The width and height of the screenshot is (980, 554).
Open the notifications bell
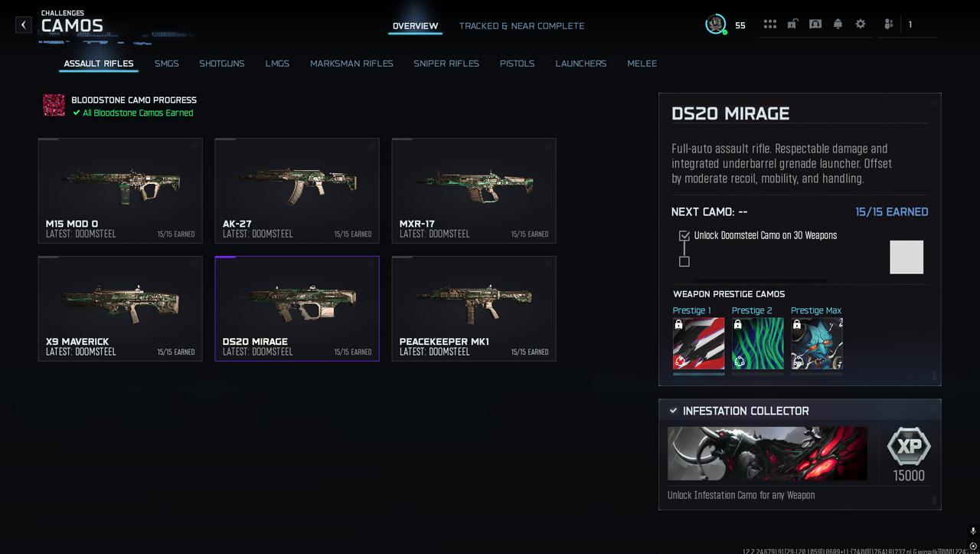click(838, 25)
